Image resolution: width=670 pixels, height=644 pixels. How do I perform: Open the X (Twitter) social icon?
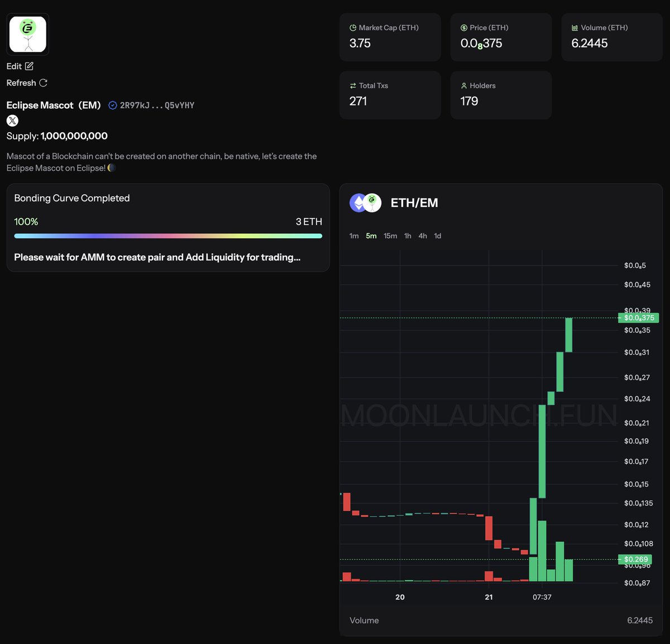coord(12,121)
